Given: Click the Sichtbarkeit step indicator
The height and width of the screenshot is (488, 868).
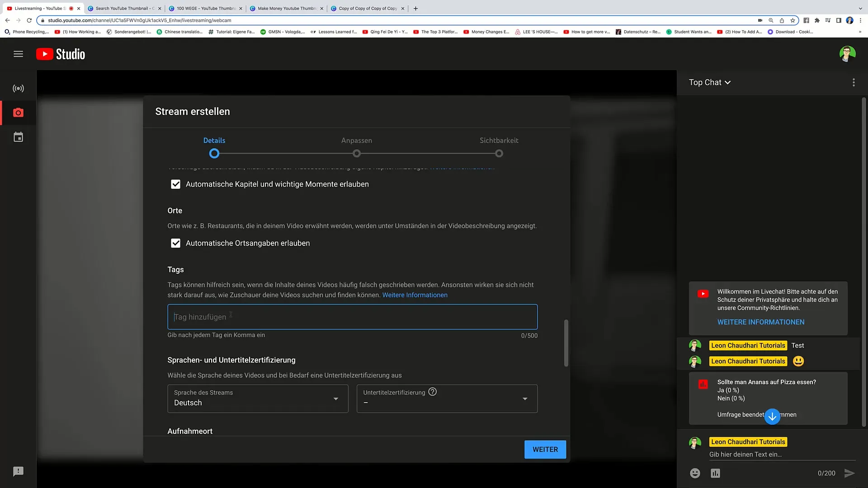Looking at the screenshot, I should (x=499, y=154).
